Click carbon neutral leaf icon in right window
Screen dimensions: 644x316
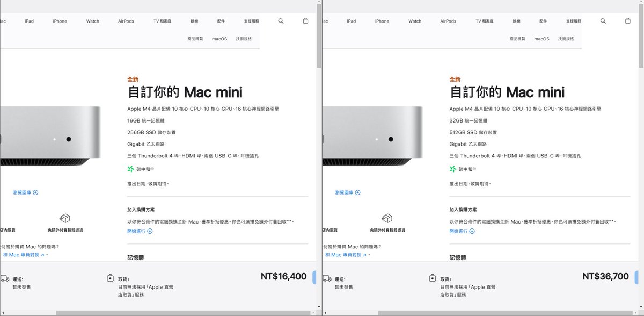click(452, 169)
